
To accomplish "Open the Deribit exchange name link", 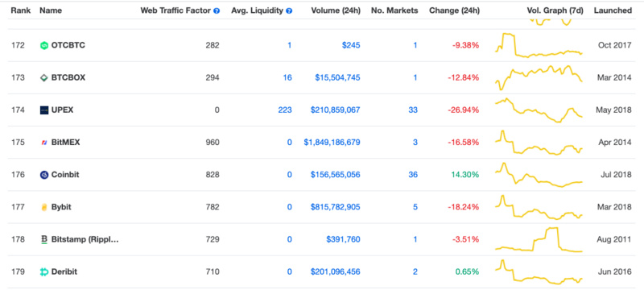I will point(64,272).
